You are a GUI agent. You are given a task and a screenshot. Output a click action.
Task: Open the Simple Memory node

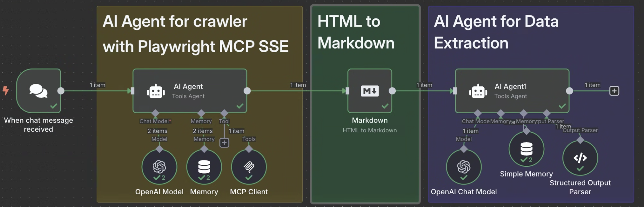click(x=527, y=149)
